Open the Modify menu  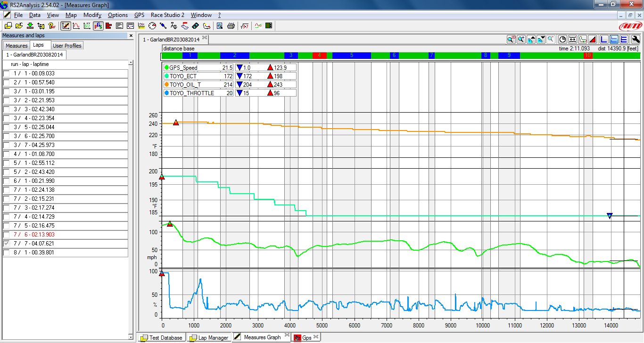pos(92,15)
